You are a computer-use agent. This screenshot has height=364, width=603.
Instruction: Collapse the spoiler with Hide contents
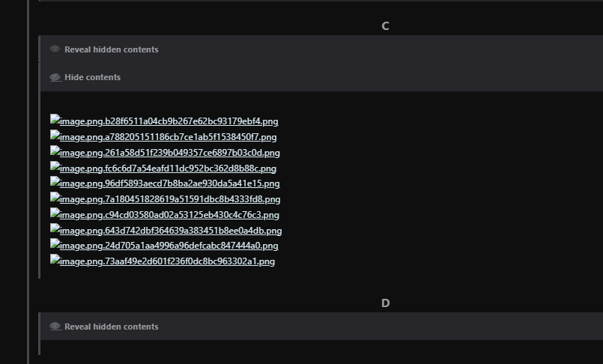click(x=92, y=77)
